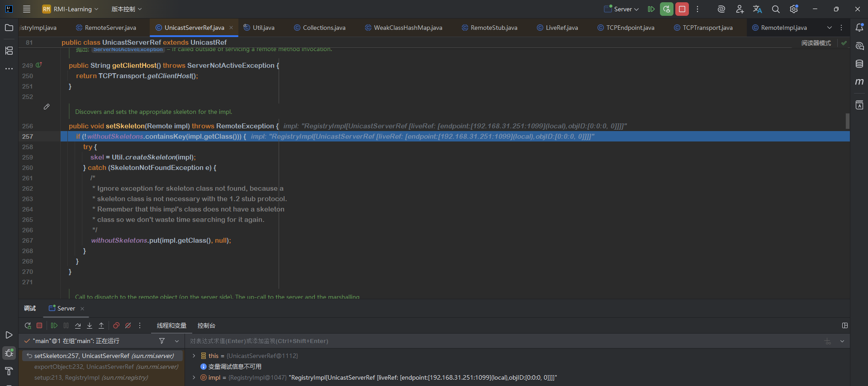Open the Database tool window icon
This screenshot has width=868, height=386.
(x=859, y=64)
